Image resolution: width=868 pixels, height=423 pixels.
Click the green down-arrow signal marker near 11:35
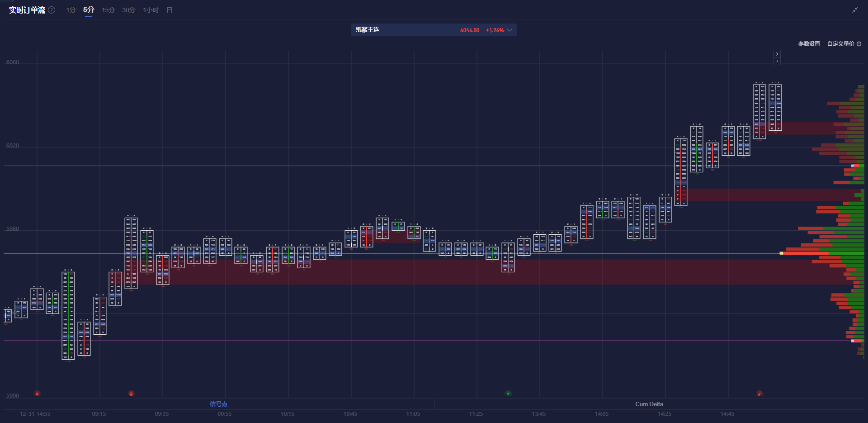[x=508, y=394]
